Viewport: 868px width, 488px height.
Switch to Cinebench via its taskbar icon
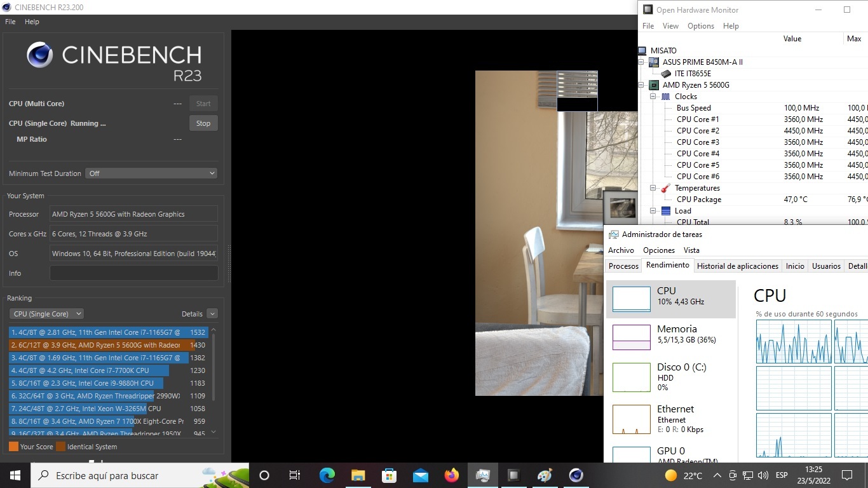pyautogui.click(x=576, y=475)
